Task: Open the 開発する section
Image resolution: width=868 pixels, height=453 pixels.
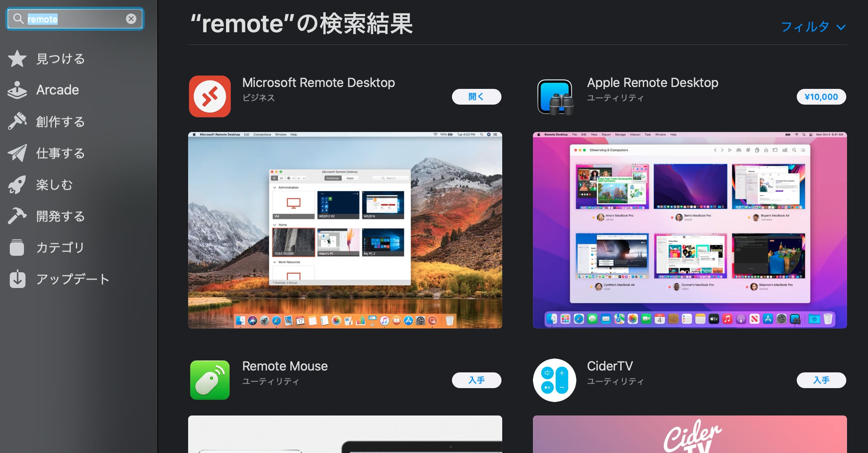Action: point(60,216)
